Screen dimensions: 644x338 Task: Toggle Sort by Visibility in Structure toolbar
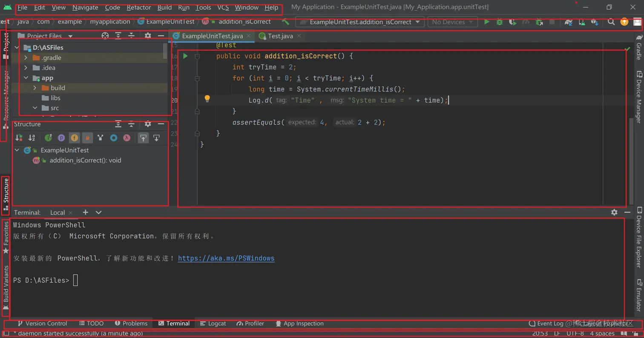coord(19,137)
